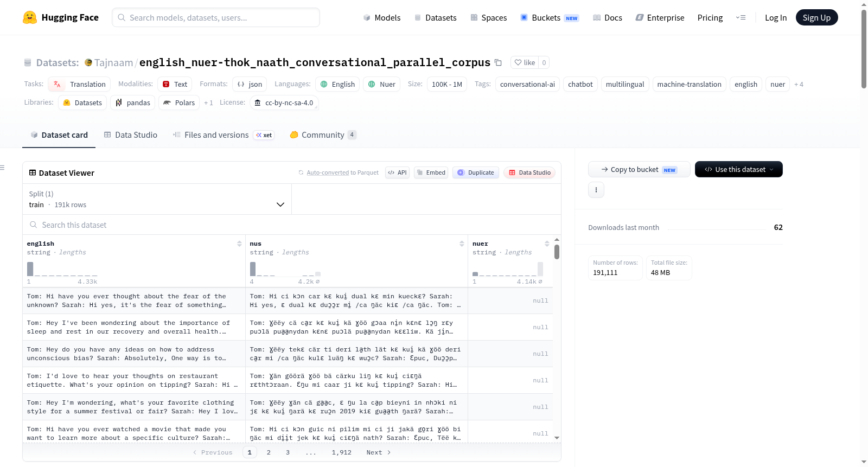Select the json format tag

(x=250, y=84)
